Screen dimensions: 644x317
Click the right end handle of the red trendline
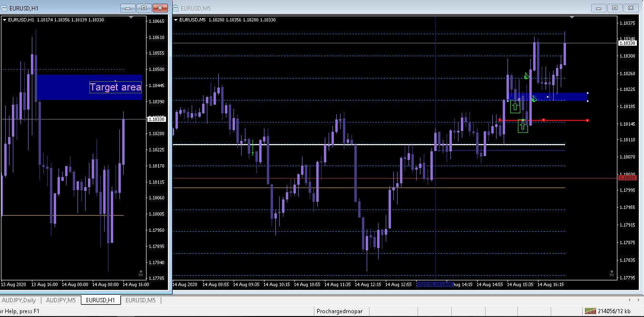pyautogui.click(x=588, y=120)
